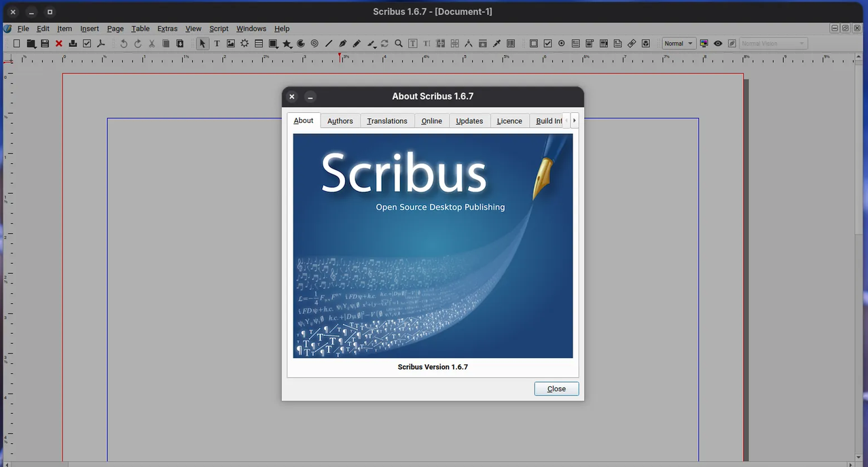This screenshot has width=868, height=467.
Task: Switch to the Updates tab
Action: point(469,121)
